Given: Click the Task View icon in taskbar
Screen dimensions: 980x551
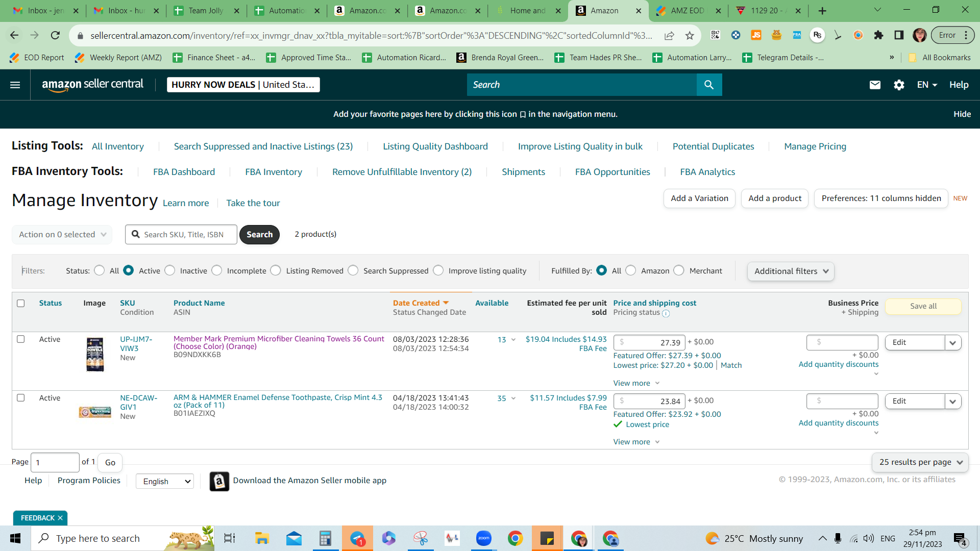Looking at the screenshot, I should click(230, 538).
